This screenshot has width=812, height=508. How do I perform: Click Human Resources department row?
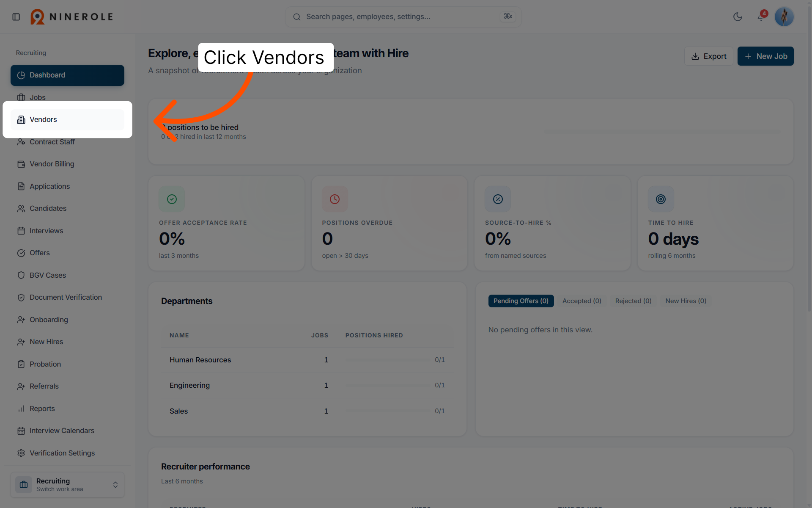tap(307, 360)
